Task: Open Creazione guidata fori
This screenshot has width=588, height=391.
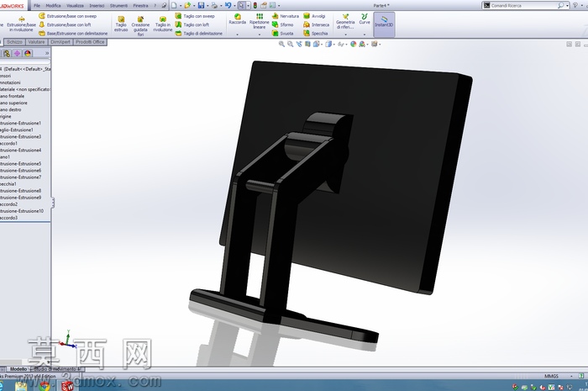Action: 140,26
